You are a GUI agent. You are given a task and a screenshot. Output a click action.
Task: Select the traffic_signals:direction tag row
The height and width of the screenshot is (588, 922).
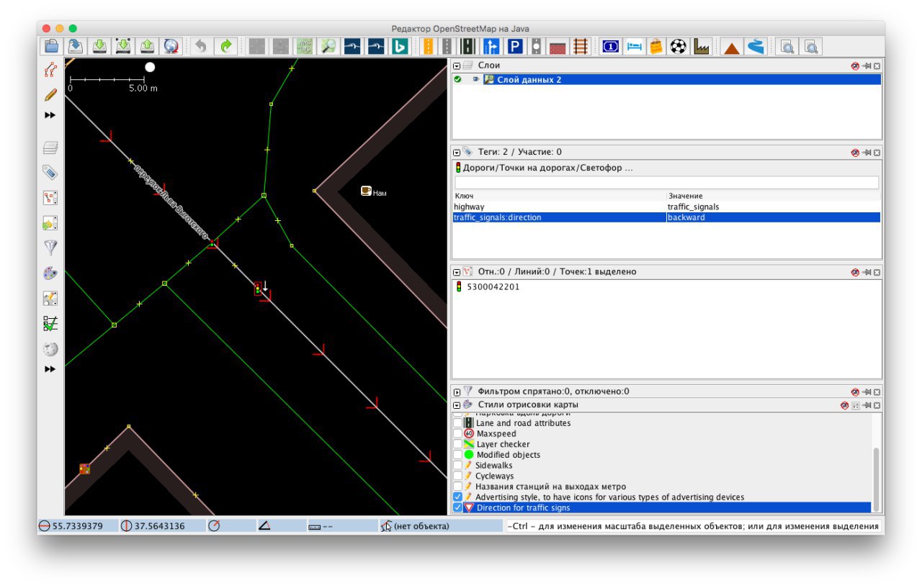(x=666, y=217)
